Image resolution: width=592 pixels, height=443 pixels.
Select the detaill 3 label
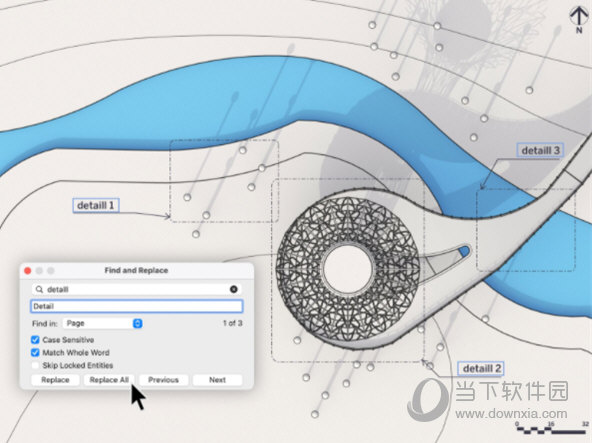click(x=540, y=150)
